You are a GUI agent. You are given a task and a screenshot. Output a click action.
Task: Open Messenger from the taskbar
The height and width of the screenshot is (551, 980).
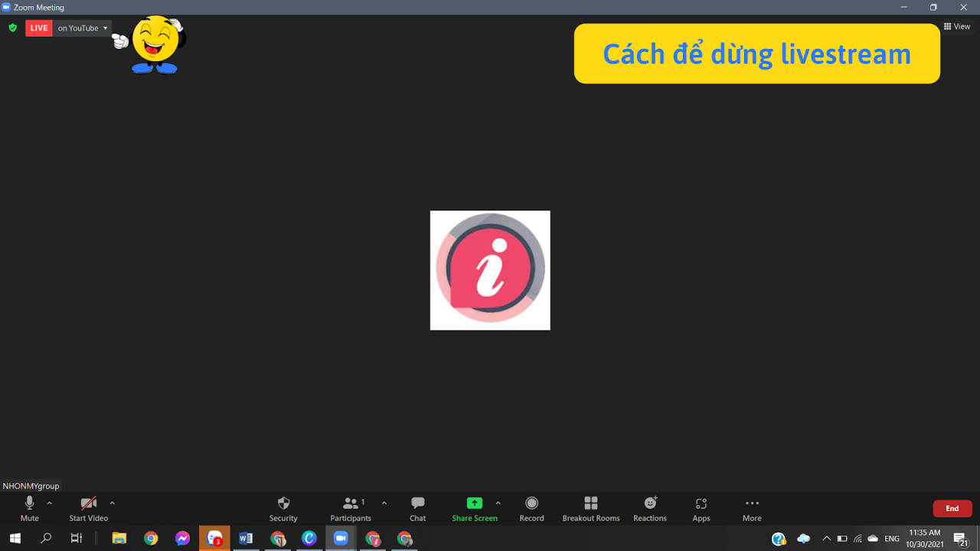click(182, 538)
